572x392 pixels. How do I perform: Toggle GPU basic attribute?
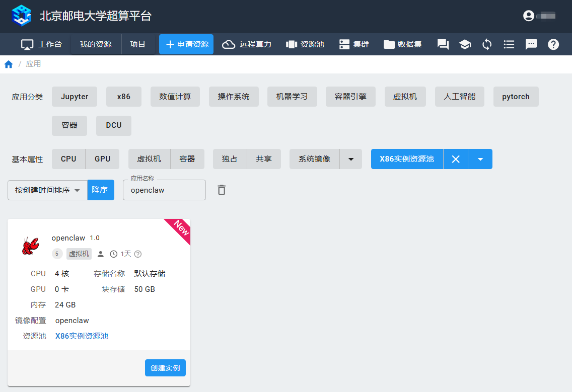click(x=103, y=159)
